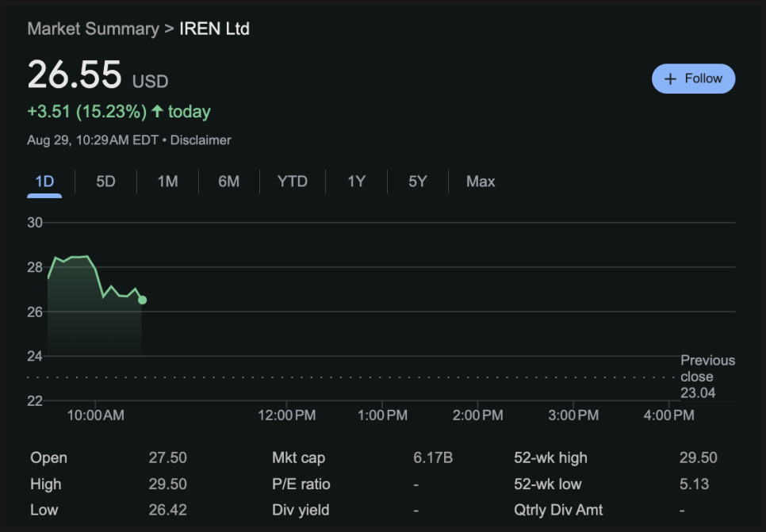The width and height of the screenshot is (766, 532).
Task: Click the +3.51 (15.23%) change text
Action: pyautogui.click(x=87, y=111)
